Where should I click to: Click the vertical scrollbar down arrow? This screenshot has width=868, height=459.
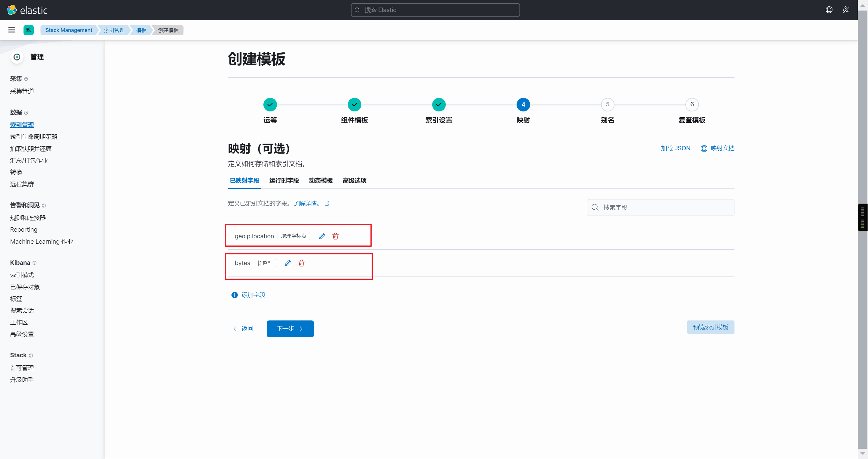coord(863,454)
